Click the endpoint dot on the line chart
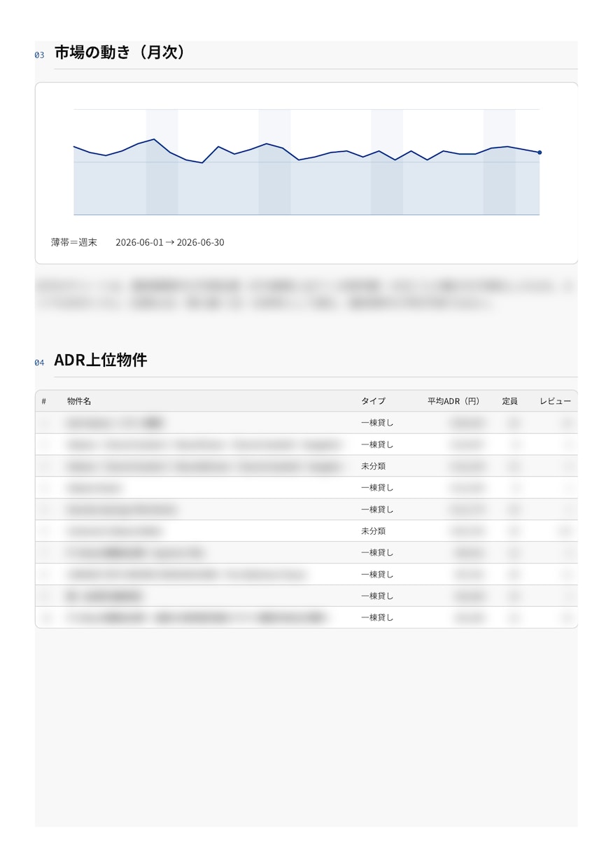Viewport: 613px width, 868px height. (x=540, y=153)
